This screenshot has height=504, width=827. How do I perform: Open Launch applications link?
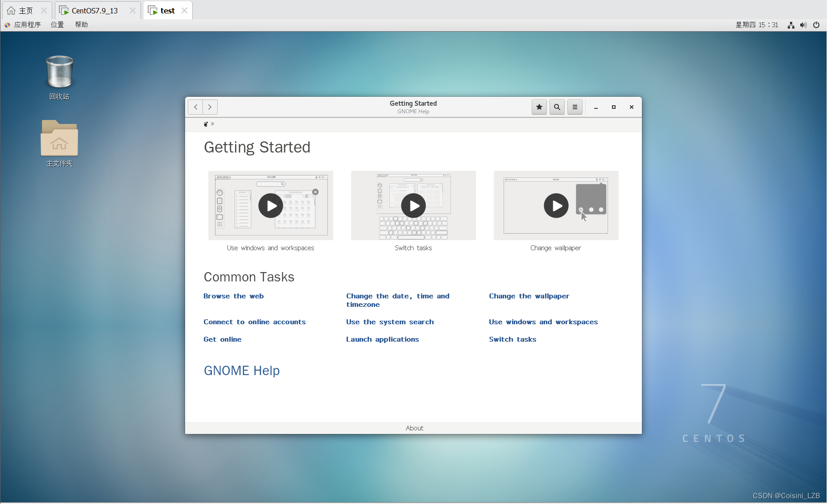coord(383,339)
